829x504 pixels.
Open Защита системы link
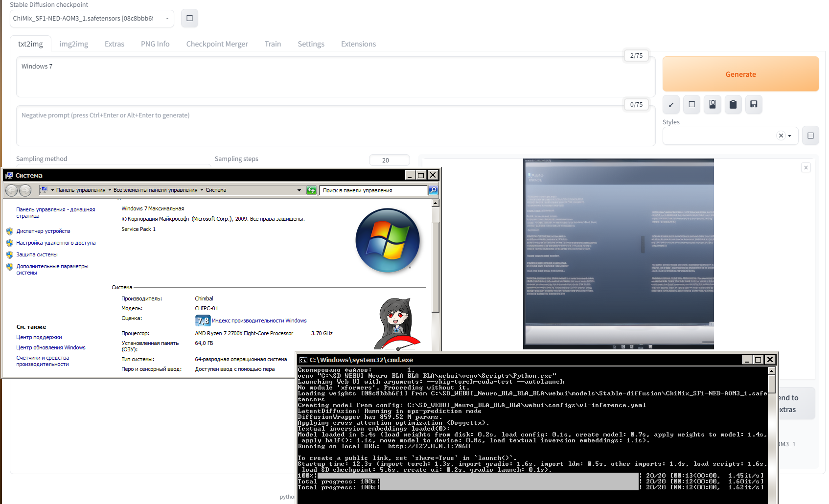(37, 254)
